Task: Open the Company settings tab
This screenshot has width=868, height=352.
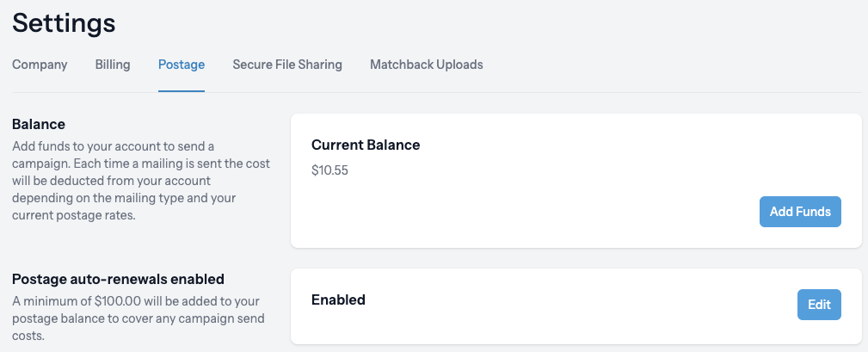Action: click(40, 65)
